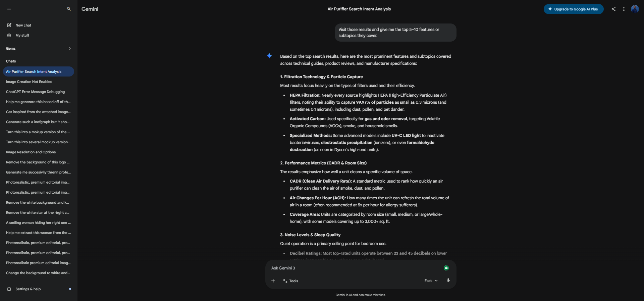The image size is (644, 301).
Task: Expand the Chats list in the sidebar
Action: tap(11, 61)
